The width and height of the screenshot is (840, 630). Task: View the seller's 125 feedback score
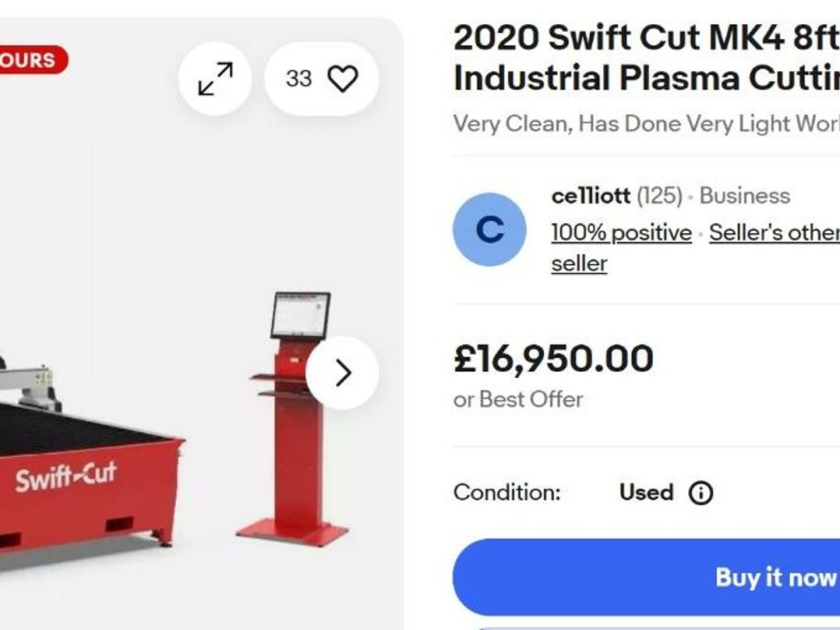pyautogui.click(x=659, y=196)
